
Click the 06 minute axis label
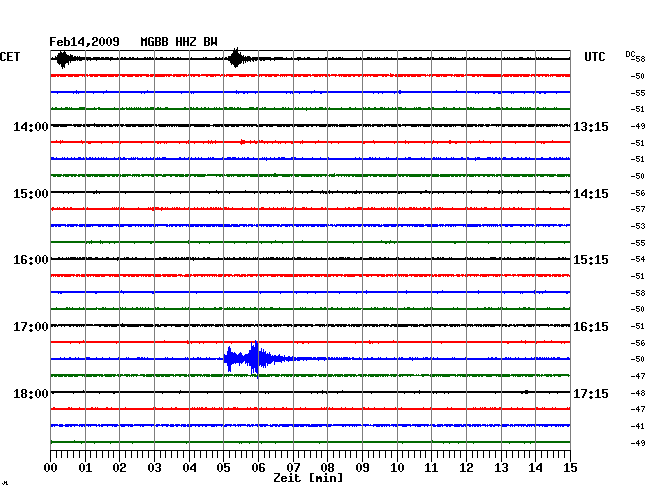click(258, 467)
